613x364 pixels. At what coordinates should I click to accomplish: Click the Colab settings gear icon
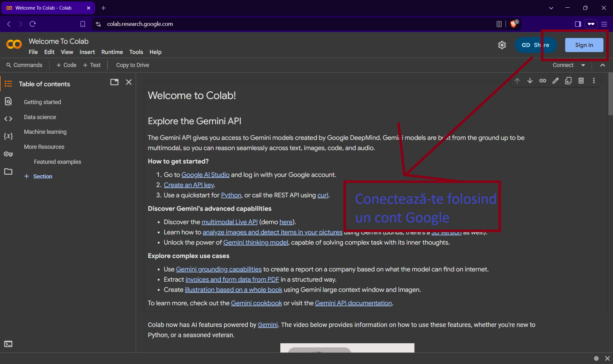click(502, 45)
